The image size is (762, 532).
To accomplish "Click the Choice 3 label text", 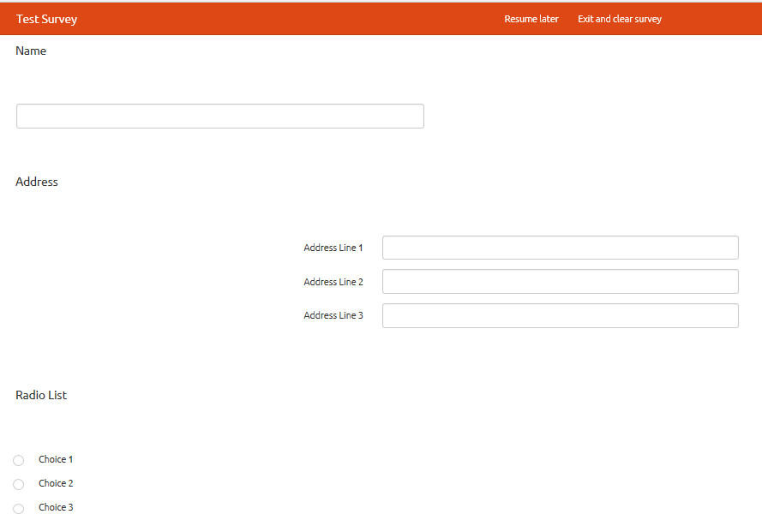I will [56, 507].
